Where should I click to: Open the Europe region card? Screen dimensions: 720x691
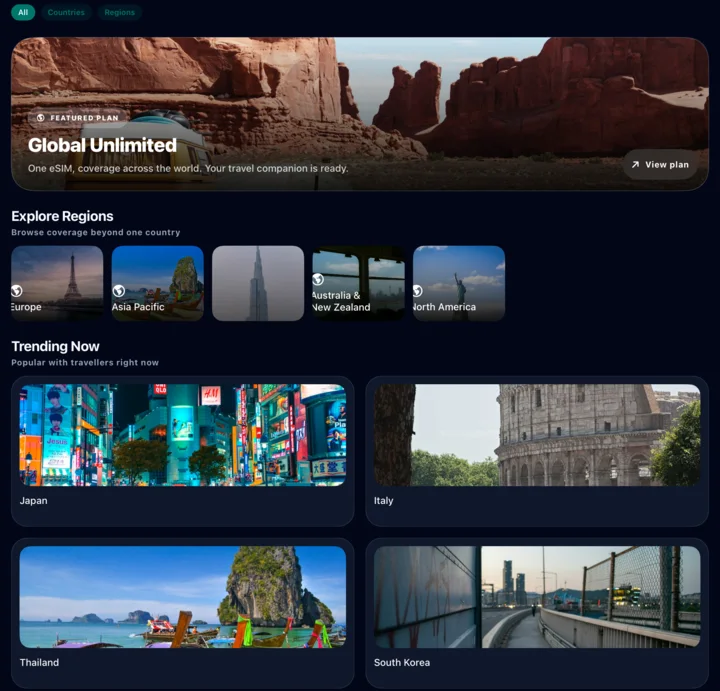click(x=57, y=283)
